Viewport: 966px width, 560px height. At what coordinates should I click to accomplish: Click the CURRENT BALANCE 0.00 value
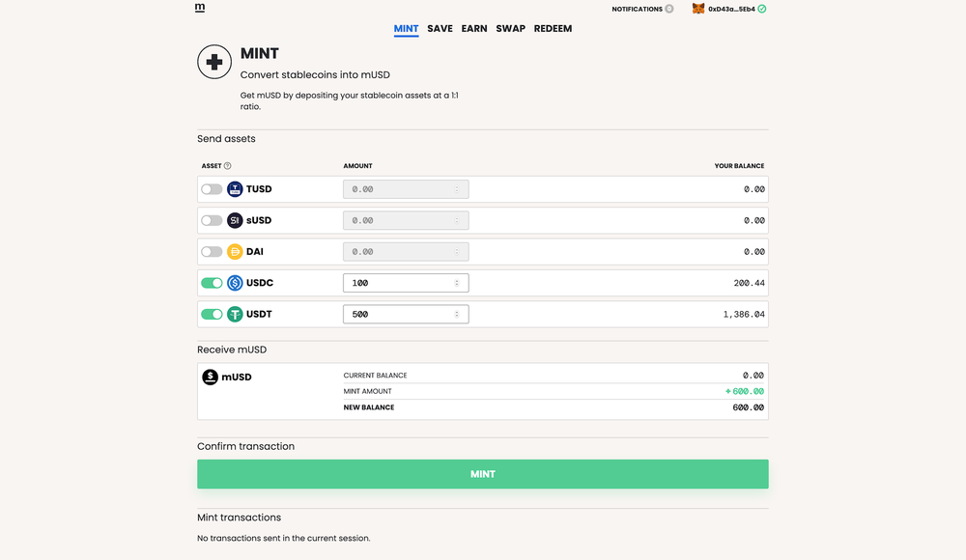(x=753, y=376)
